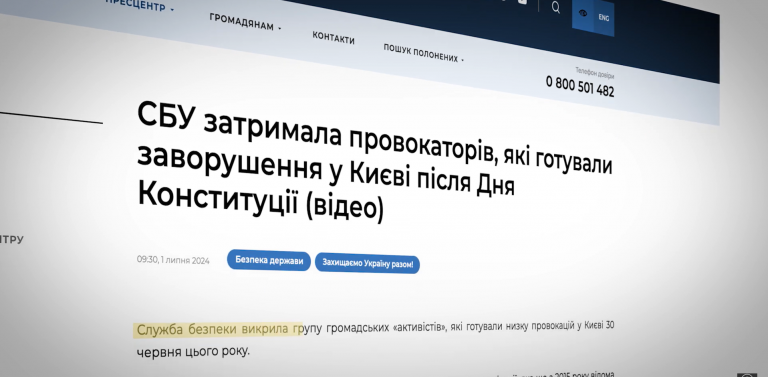This screenshot has height=377, width=768.
Task: Expand the ГРОМАДЯНАМ dropdown arrow
Action: pos(280,28)
